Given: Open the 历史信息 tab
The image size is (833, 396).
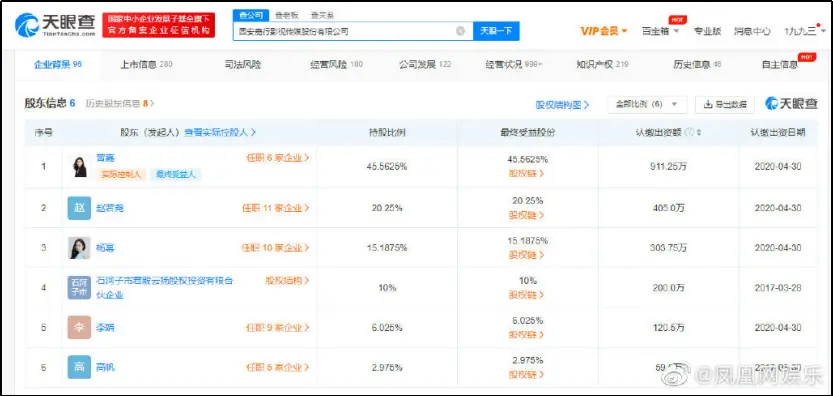Looking at the screenshot, I should 697,65.
